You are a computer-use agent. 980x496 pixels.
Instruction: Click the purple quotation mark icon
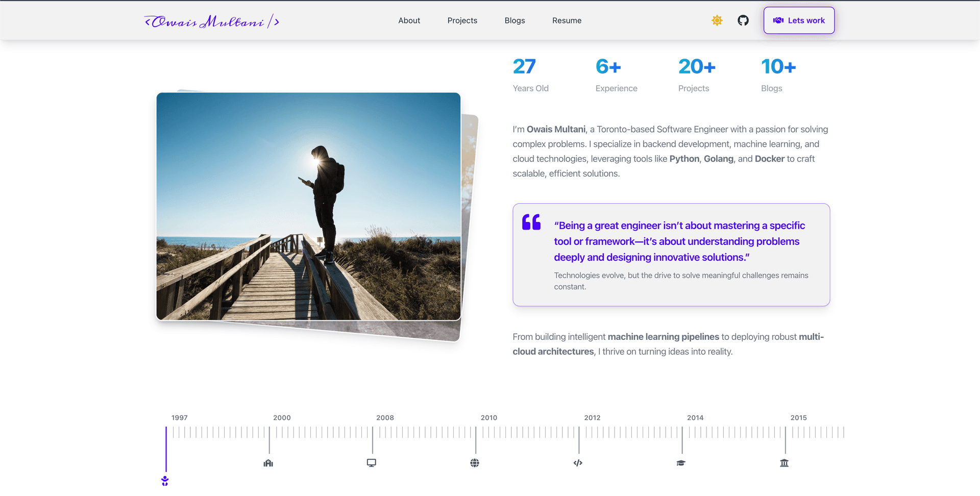531,222
